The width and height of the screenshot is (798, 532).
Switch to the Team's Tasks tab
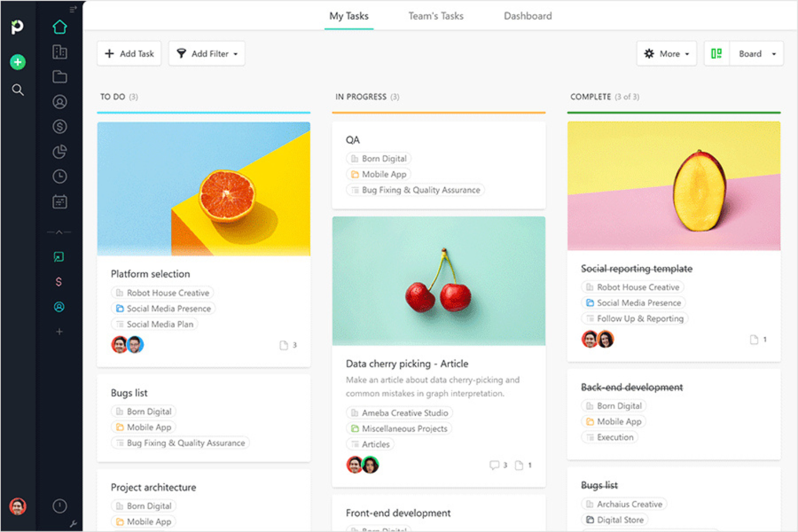pos(436,16)
